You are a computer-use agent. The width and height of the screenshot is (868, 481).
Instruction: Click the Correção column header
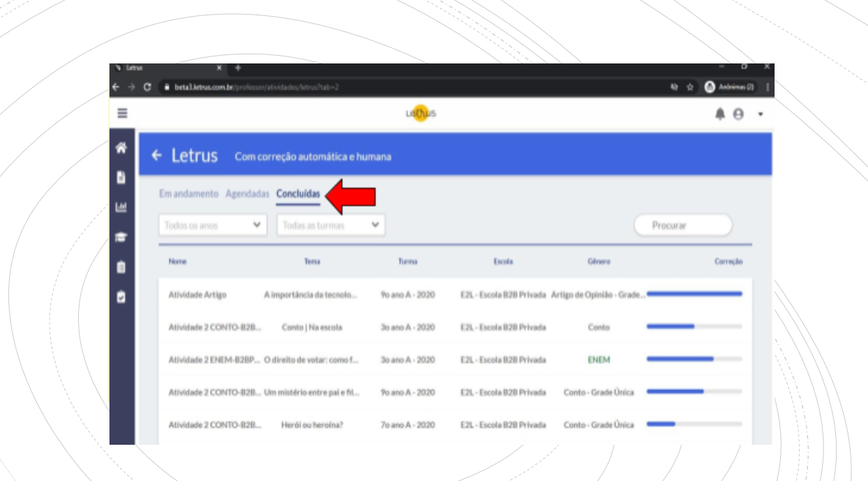729,261
